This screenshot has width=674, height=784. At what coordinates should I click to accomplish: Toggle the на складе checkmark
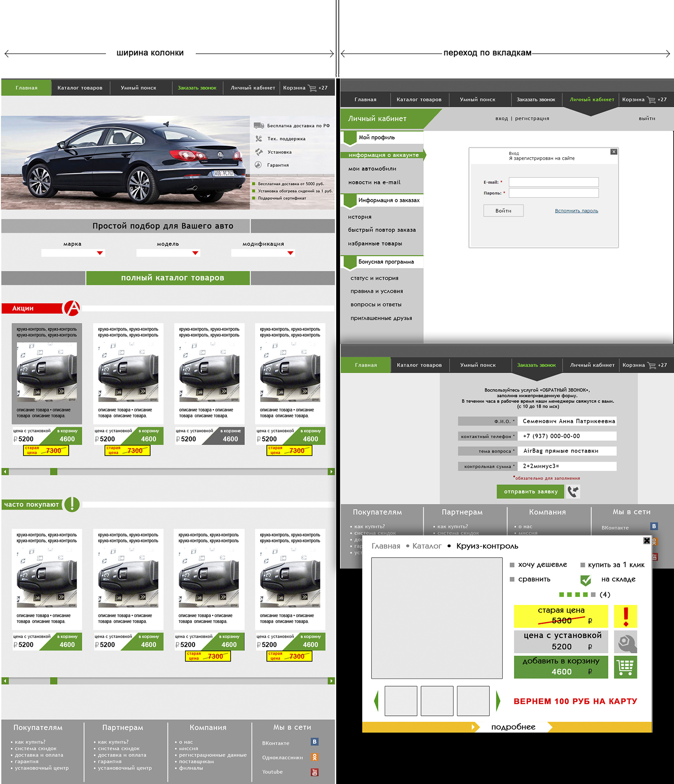[x=585, y=580]
